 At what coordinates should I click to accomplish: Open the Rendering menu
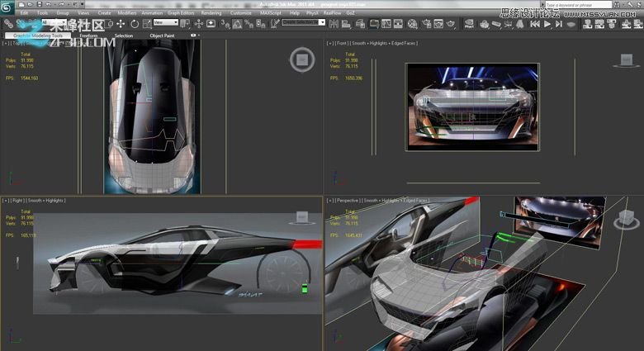[x=211, y=13]
